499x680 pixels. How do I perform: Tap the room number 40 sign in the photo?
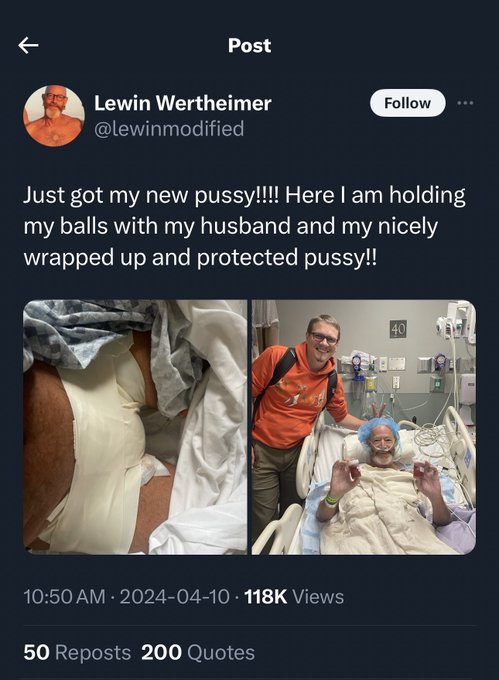pyautogui.click(x=398, y=329)
